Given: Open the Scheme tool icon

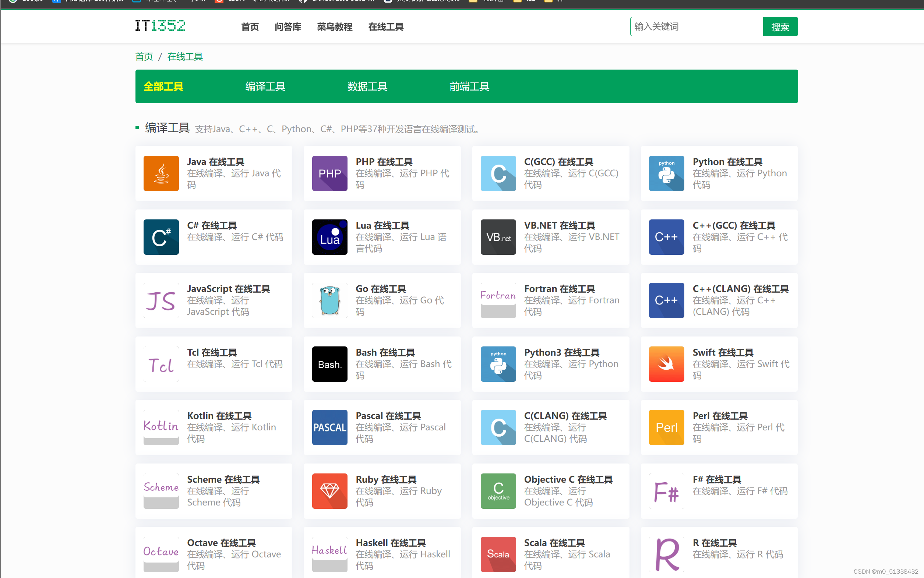Looking at the screenshot, I should (161, 491).
